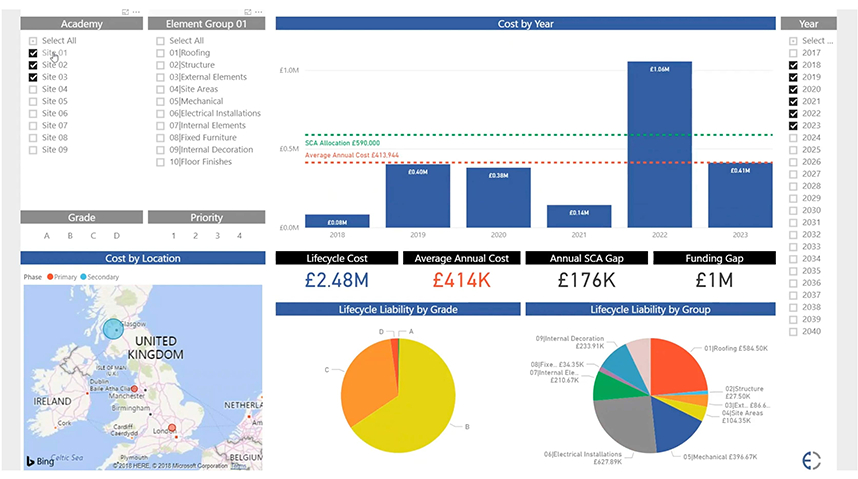Screen dimensions: 858x479
Task: Open focus mode on Element Group slicer
Action: click(248, 11)
